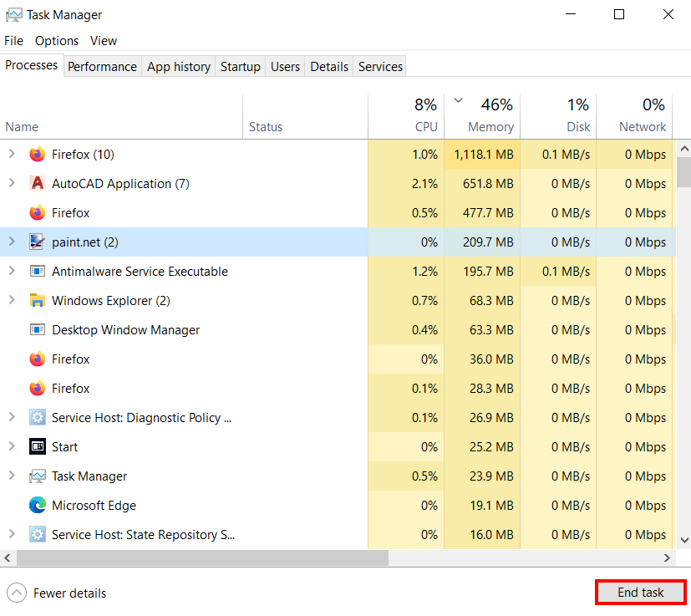Click the paint.net process icon
Viewport: 691px width, 616px height.
point(38,242)
